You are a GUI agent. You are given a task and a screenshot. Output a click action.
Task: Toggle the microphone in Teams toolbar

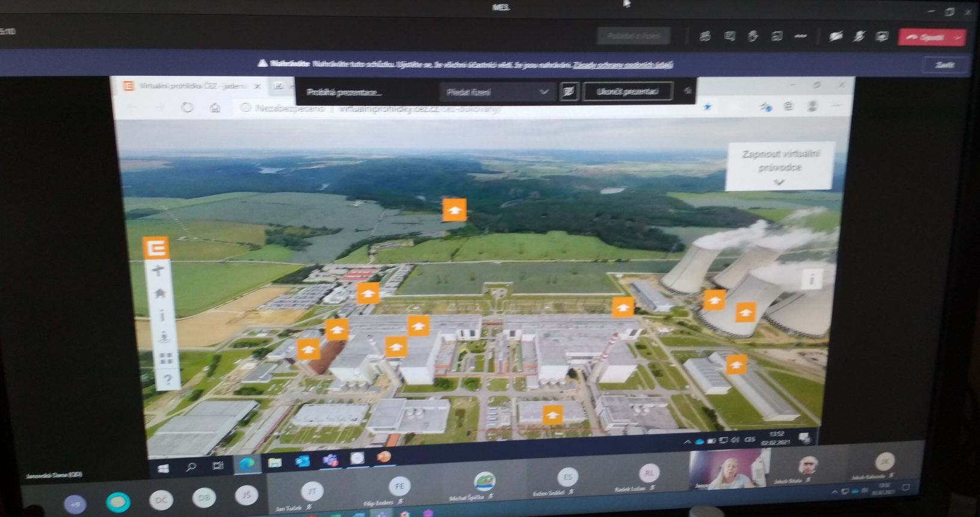[859, 37]
